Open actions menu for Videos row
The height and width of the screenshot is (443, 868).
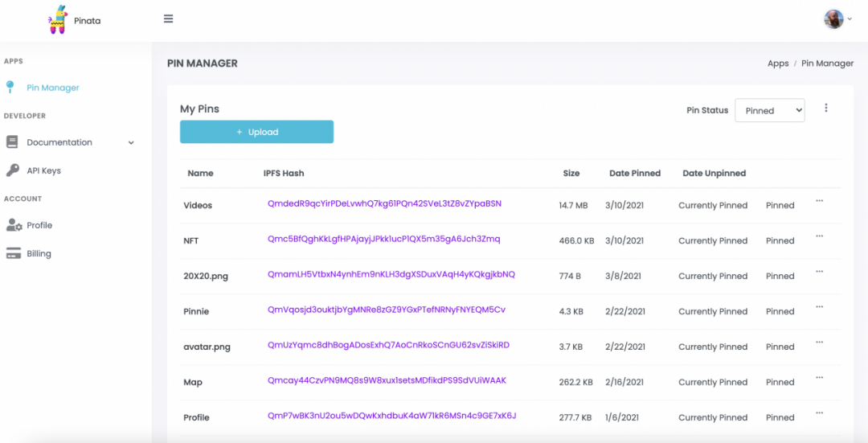coord(819,201)
